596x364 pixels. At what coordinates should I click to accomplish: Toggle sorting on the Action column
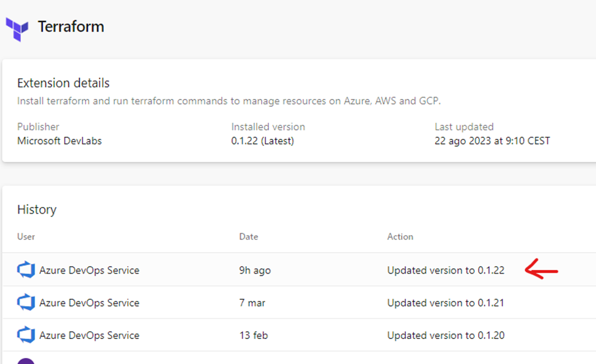click(400, 236)
